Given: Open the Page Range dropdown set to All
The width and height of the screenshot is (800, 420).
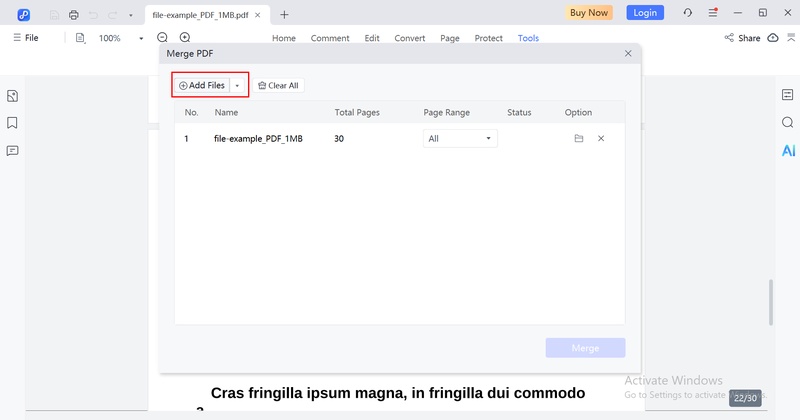Looking at the screenshot, I should [460, 139].
